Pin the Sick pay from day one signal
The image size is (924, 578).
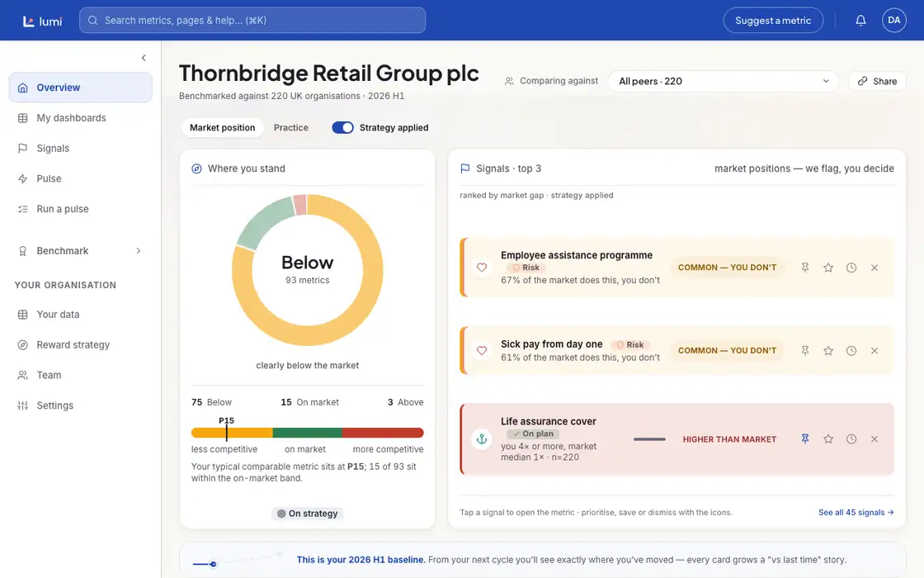[805, 351]
